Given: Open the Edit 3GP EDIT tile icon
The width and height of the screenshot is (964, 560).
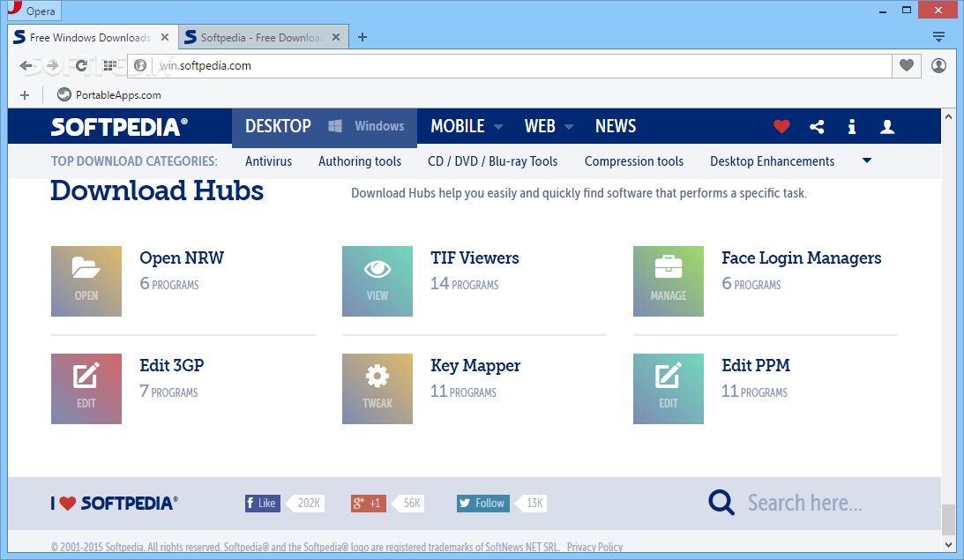Looking at the screenshot, I should point(86,389).
